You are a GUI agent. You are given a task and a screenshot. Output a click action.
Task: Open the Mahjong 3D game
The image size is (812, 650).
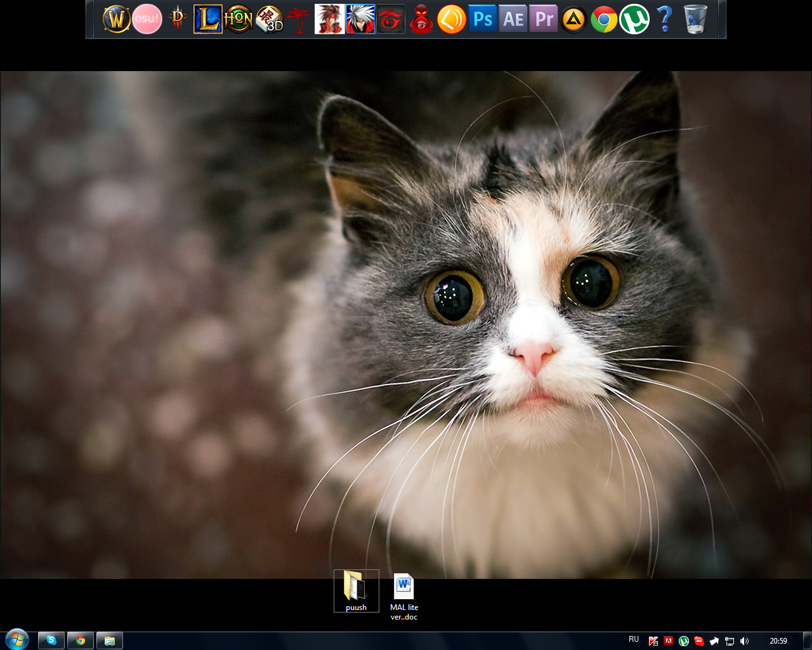click(269, 19)
